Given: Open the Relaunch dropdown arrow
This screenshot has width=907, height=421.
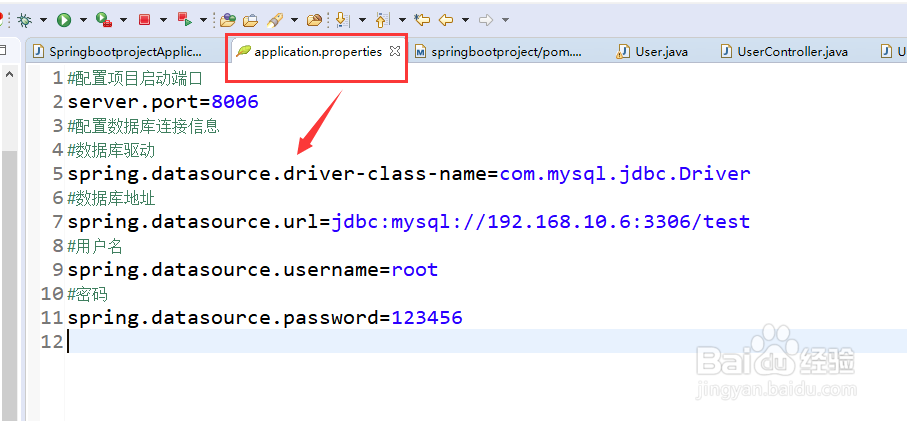Looking at the screenshot, I should (x=203, y=20).
